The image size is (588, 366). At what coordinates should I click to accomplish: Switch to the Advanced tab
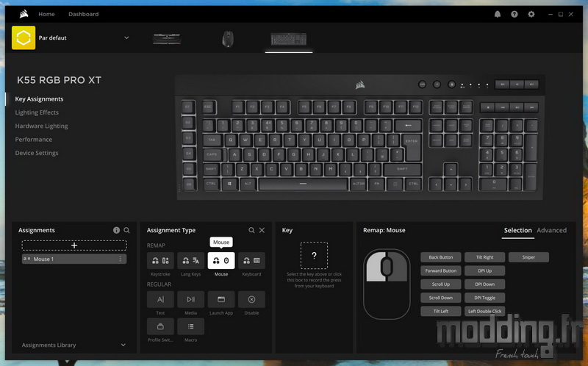click(x=552, y=230)
